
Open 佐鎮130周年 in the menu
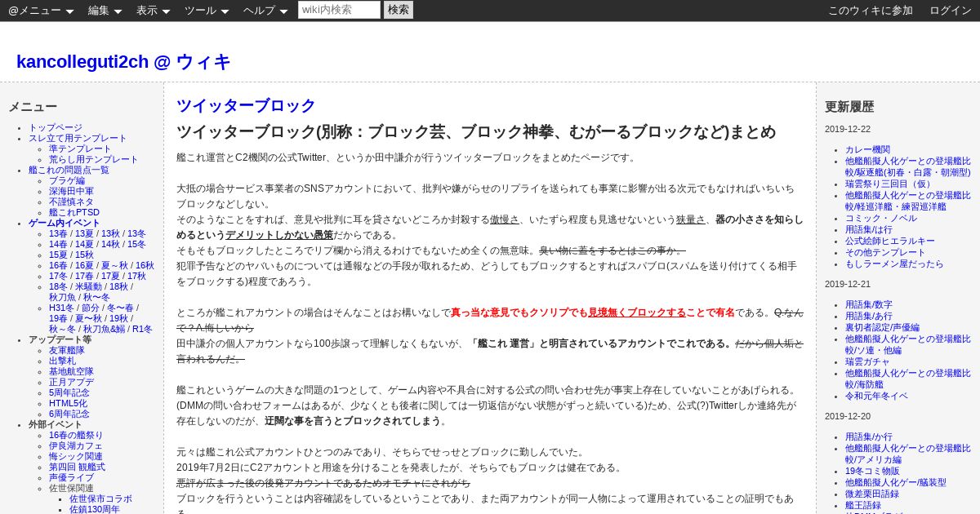tap(95, 509)
